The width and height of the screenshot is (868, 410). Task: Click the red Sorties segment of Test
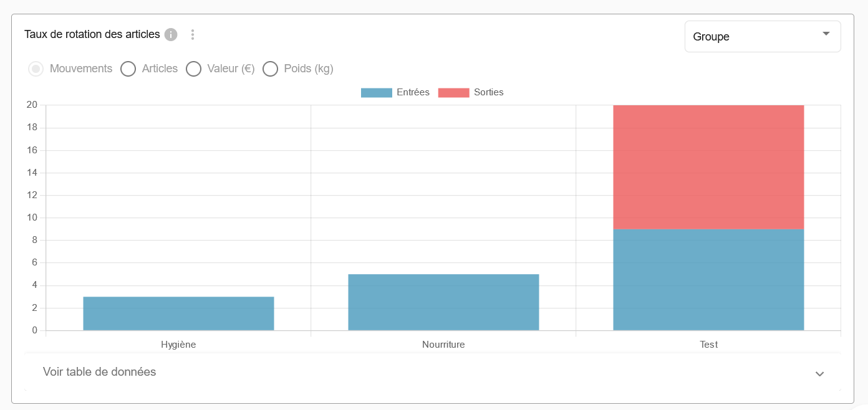point(708,167)
